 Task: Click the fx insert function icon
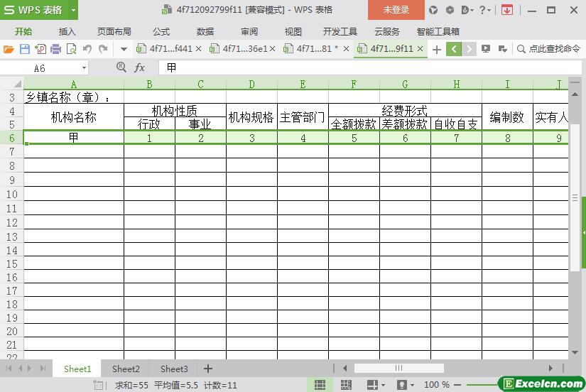pyautogui.click(x=139, y=67)
